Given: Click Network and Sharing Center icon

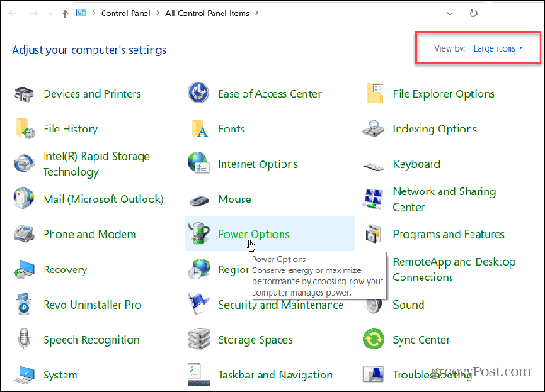Looking at the screenshot, I should (x=373, y=199).
